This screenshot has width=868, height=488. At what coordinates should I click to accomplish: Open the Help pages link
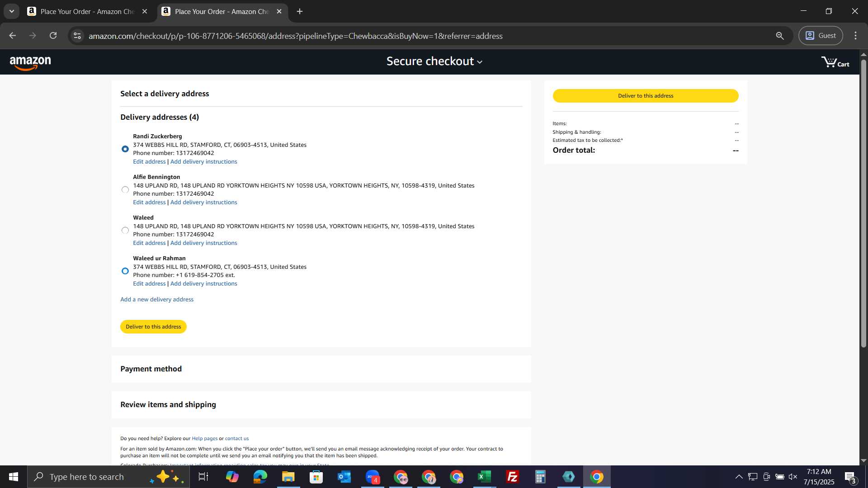pos(204,438)
